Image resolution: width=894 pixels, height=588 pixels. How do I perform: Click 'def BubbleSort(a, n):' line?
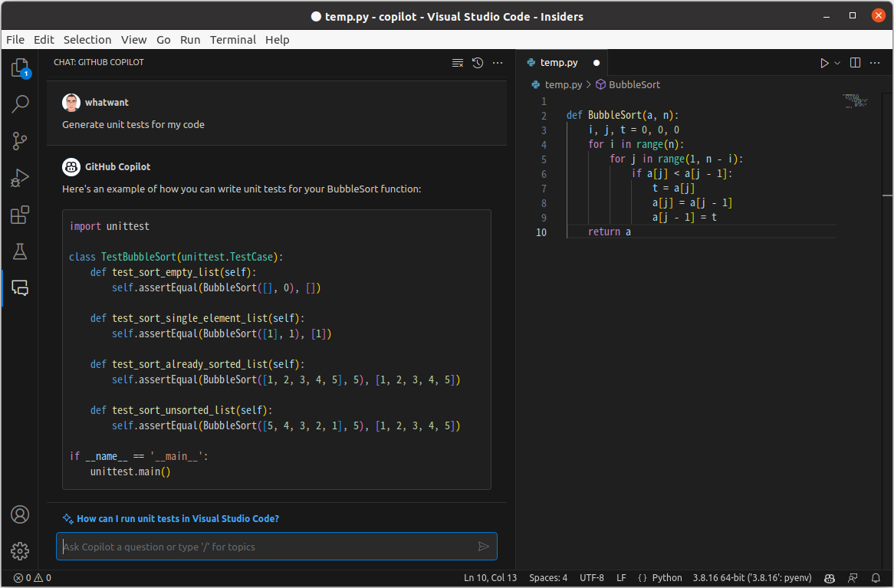pos(622,115)
